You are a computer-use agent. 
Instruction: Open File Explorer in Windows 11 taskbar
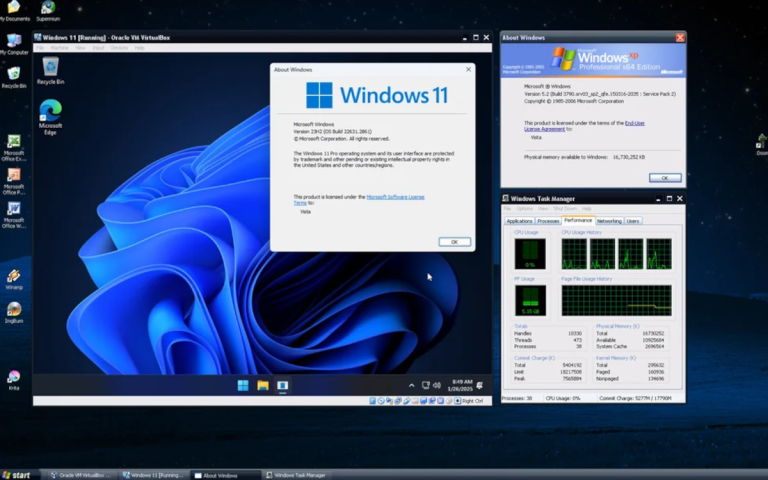(x=263, y=385)
